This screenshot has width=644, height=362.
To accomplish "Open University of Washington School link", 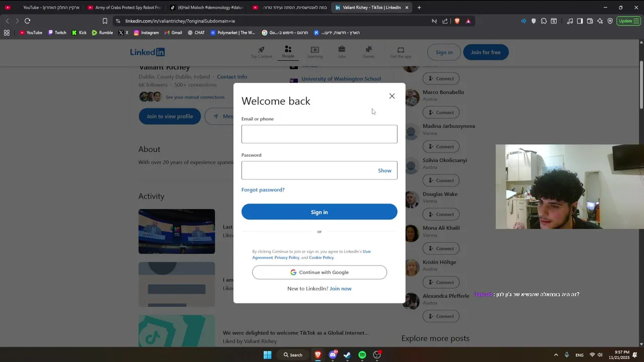I will 341,79.
